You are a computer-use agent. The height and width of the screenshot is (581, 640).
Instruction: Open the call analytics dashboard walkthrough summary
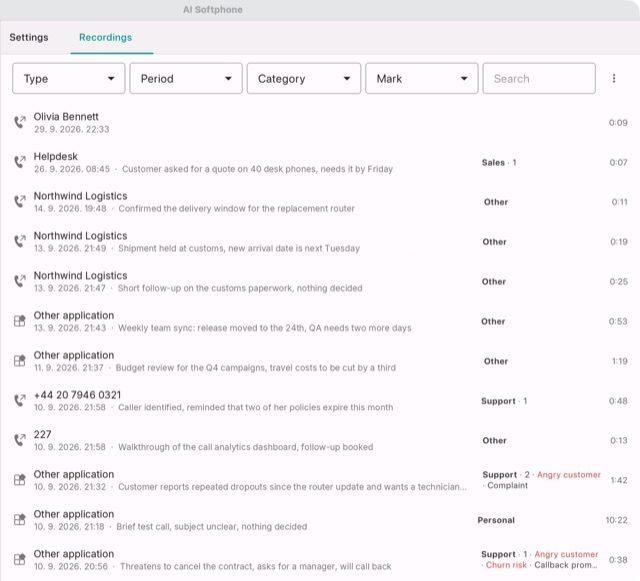click(245, 447)
